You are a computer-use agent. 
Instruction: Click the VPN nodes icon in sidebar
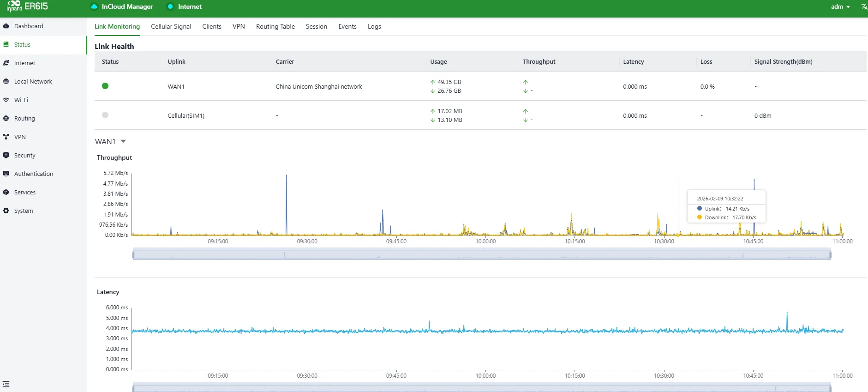point(6,137)
